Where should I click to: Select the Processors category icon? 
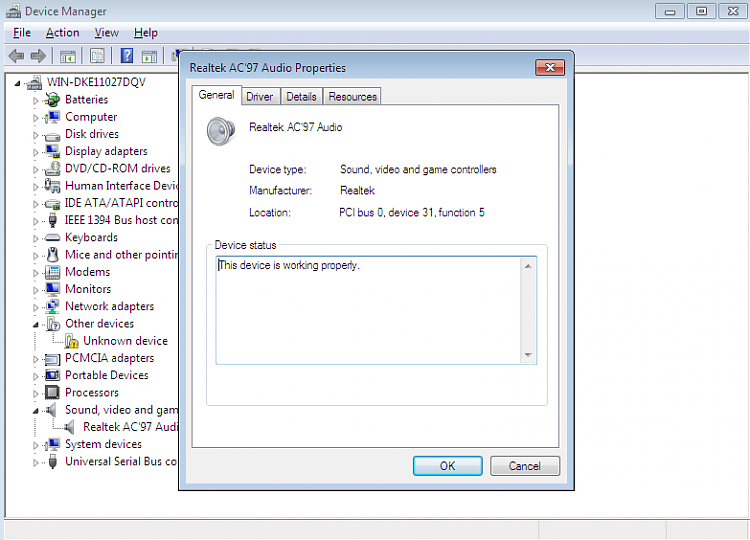pos(52,392)
